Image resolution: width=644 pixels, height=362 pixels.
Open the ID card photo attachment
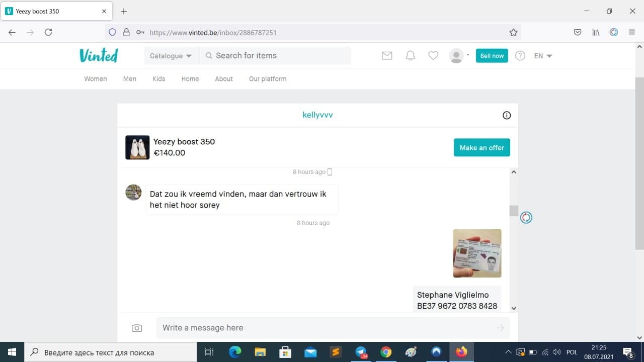pyautogui.click(x=477, y=253)
